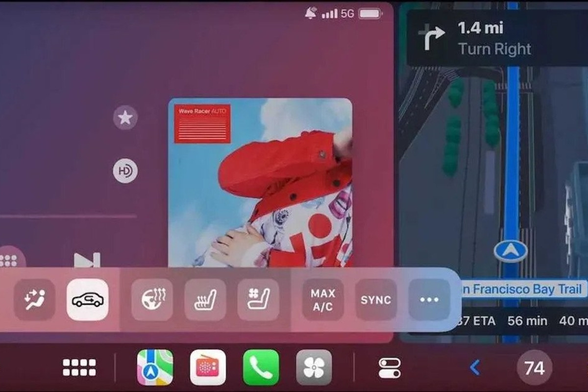Expand more climate options via ellipsis
This screenshot has height=392, width=588.
click(429, 299)
